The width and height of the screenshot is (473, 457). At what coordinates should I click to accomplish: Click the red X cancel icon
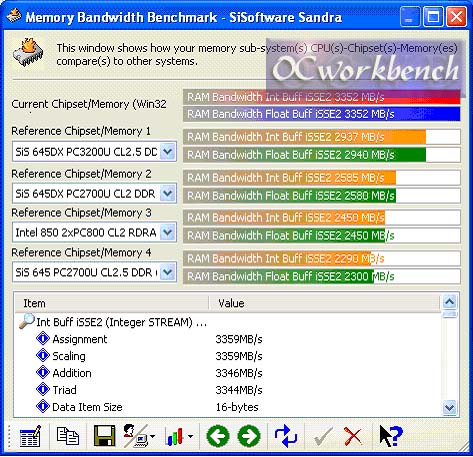pos(353,436)
